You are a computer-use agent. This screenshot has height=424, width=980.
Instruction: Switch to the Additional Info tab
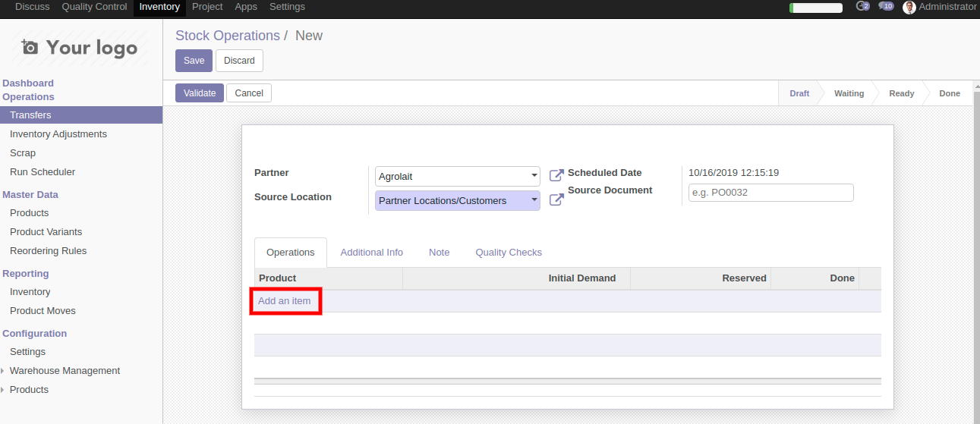(371, 253)
